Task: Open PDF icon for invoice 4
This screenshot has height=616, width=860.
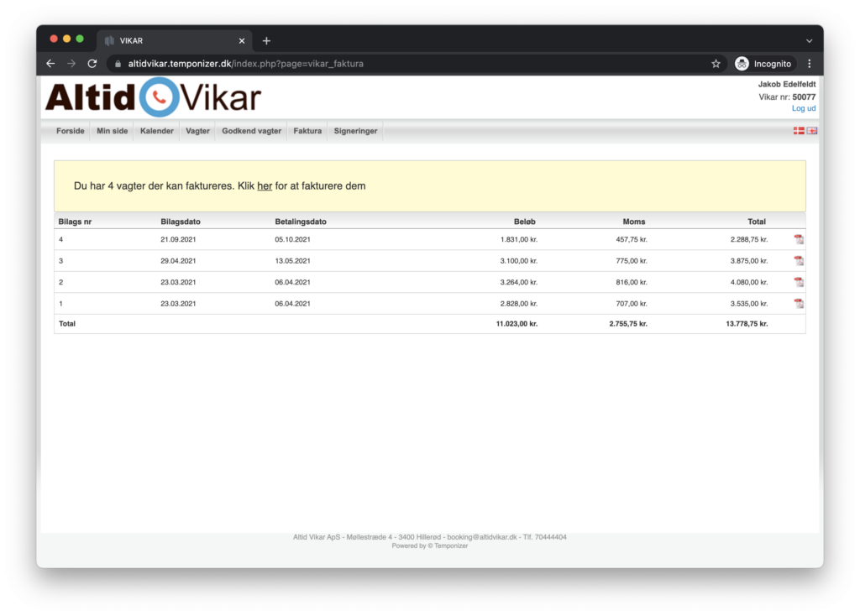Action: (799, 239)
